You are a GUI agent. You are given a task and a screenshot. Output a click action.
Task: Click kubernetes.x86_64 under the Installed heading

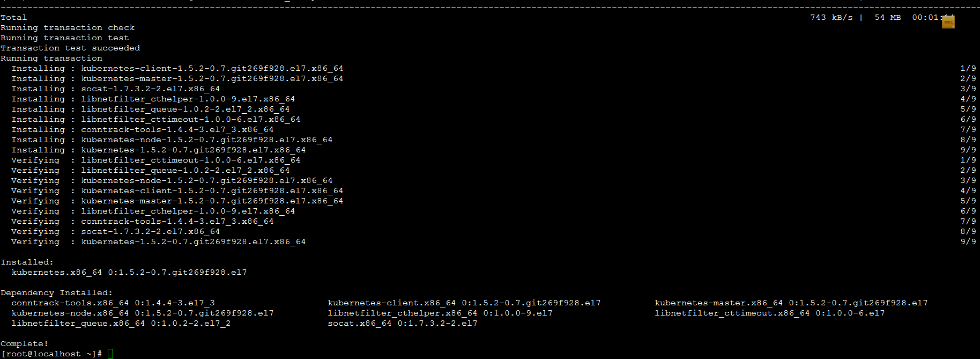[57, 272]
